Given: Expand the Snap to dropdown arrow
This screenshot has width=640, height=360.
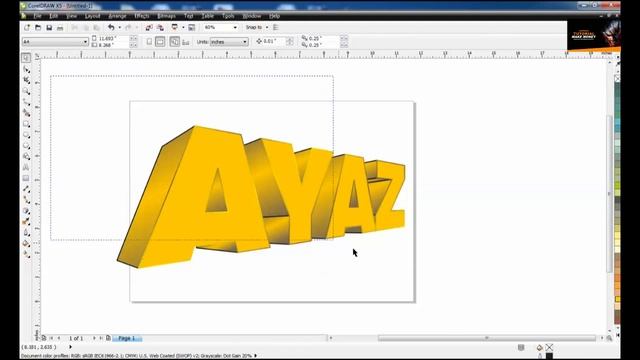Looking at the screenshot, I should tap(267, 27).
